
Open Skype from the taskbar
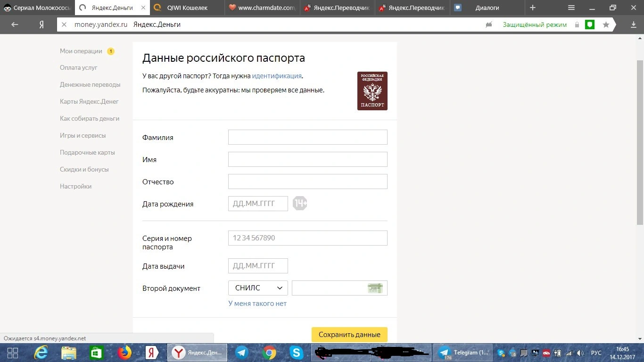click(x=297, y=353)
